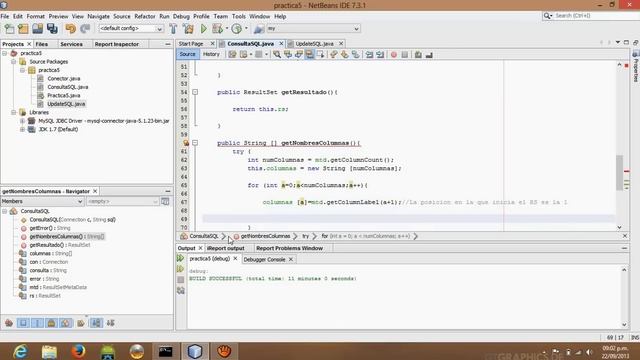Click the Stop Macro Recording icon

click(404, 55)
